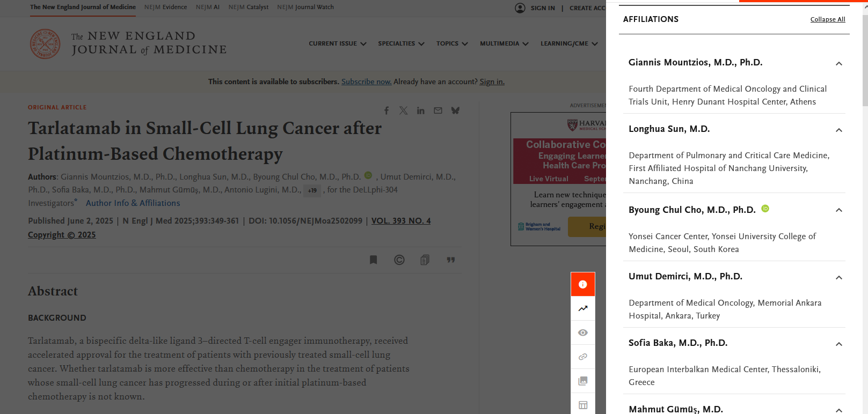Screen dimensions: 868x414
Task: Share article via X icon
Action: tap(403, 110)
